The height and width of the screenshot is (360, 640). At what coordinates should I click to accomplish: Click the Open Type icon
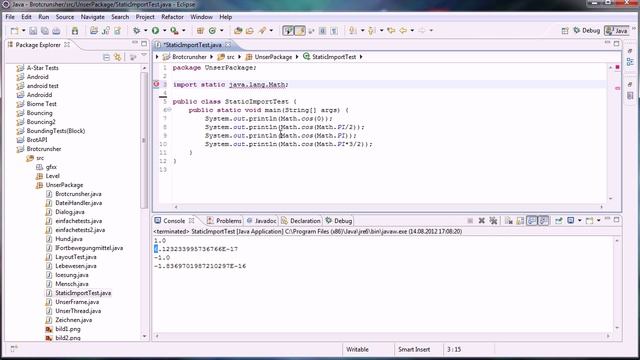point(238,31)
